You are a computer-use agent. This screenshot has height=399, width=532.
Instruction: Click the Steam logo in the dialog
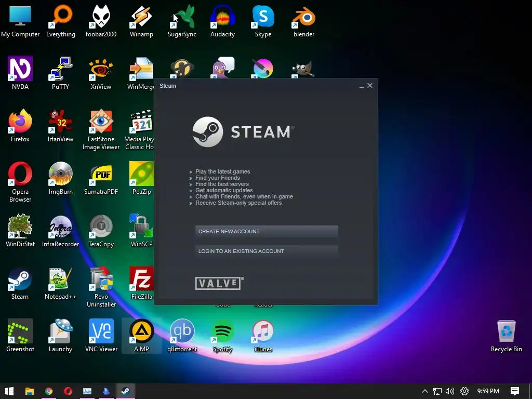[x=243, y=132]
